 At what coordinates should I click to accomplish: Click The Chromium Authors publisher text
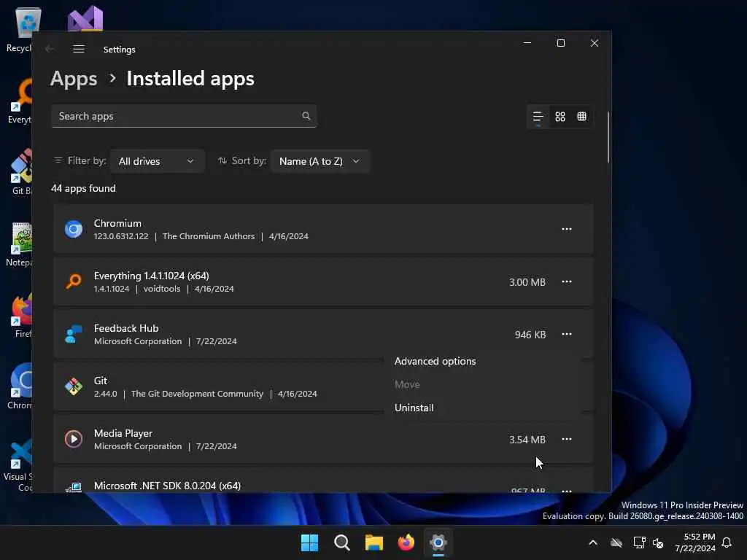(x=209, y=236)
